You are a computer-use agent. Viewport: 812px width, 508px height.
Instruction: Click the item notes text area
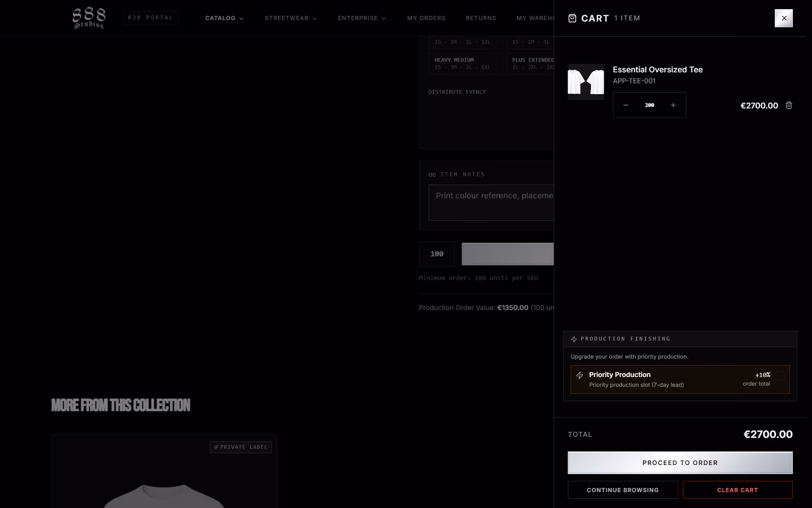tap(491, 203)
